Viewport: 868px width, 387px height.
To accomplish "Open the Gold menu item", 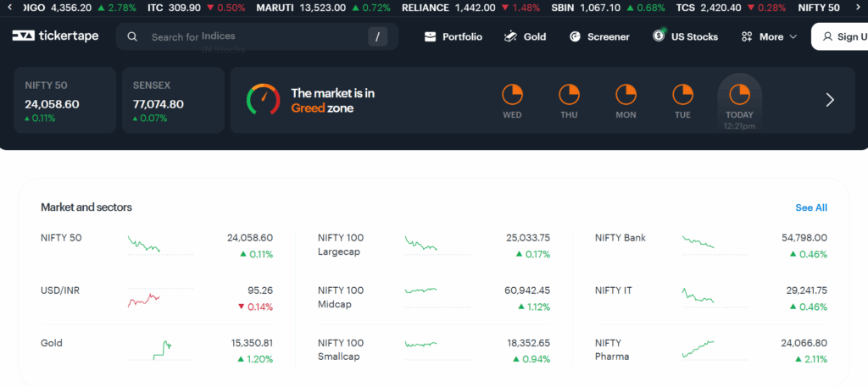I will click(525, 36).
